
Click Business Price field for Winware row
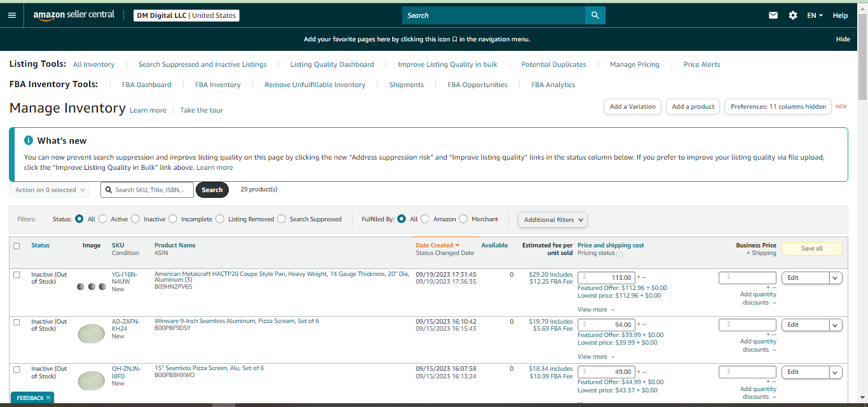747,325
